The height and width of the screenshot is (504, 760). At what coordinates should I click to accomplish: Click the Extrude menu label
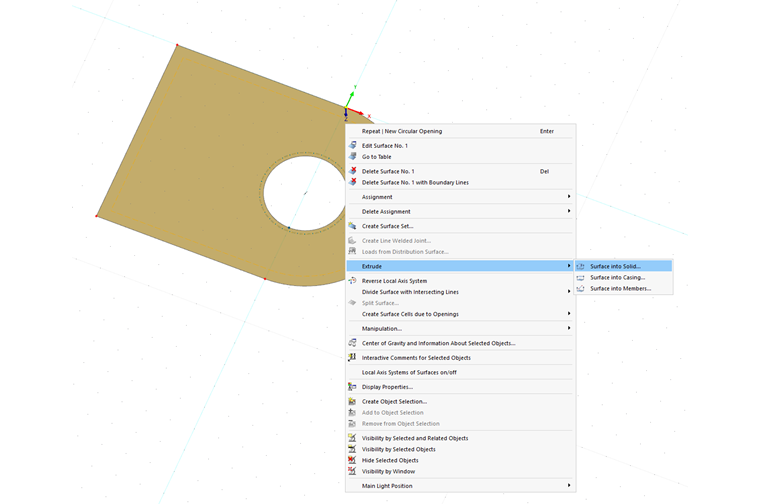click(x=372, y=266)
